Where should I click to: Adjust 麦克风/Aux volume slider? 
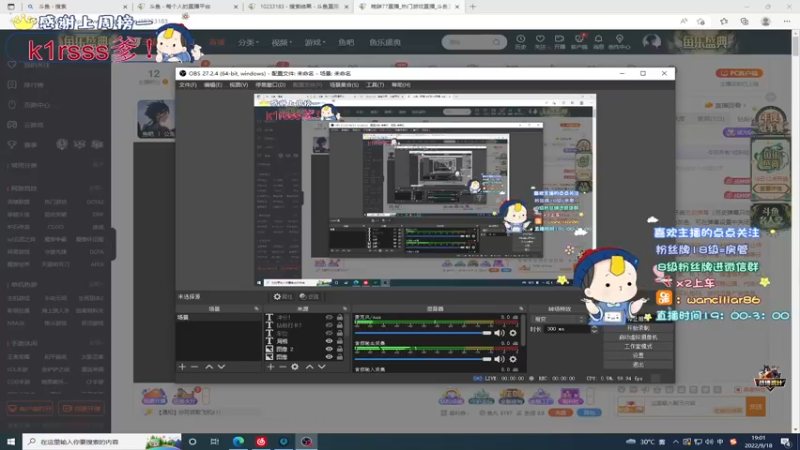point(423,333)
